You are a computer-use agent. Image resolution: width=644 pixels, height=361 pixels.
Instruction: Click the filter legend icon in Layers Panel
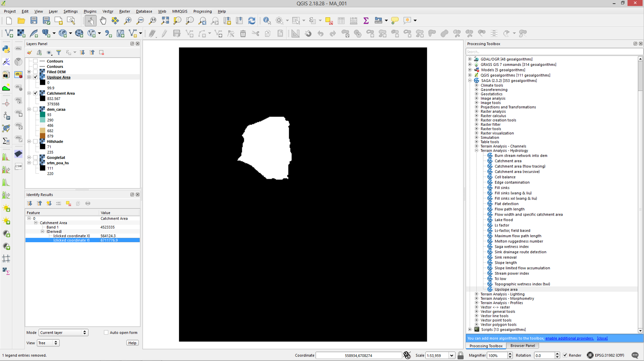[x=58, y=53]
